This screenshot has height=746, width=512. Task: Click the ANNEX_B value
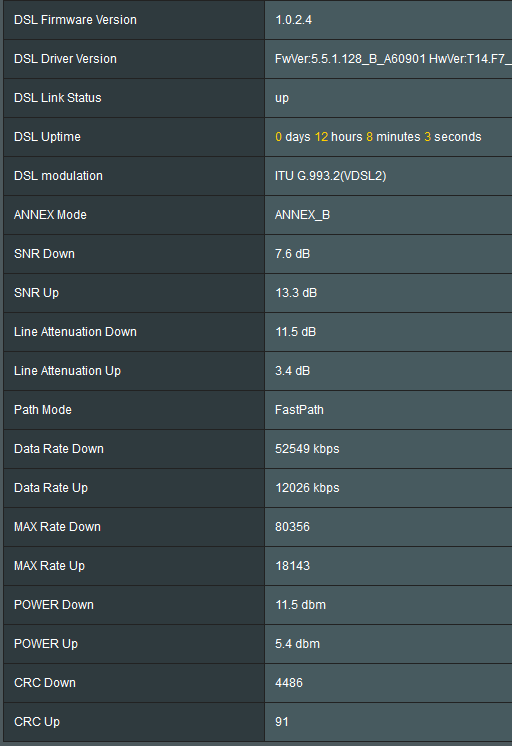(302, 215)
